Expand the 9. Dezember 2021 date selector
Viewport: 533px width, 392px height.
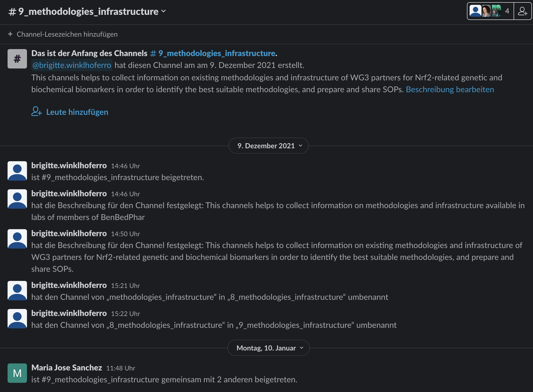[x=269, y=146]
